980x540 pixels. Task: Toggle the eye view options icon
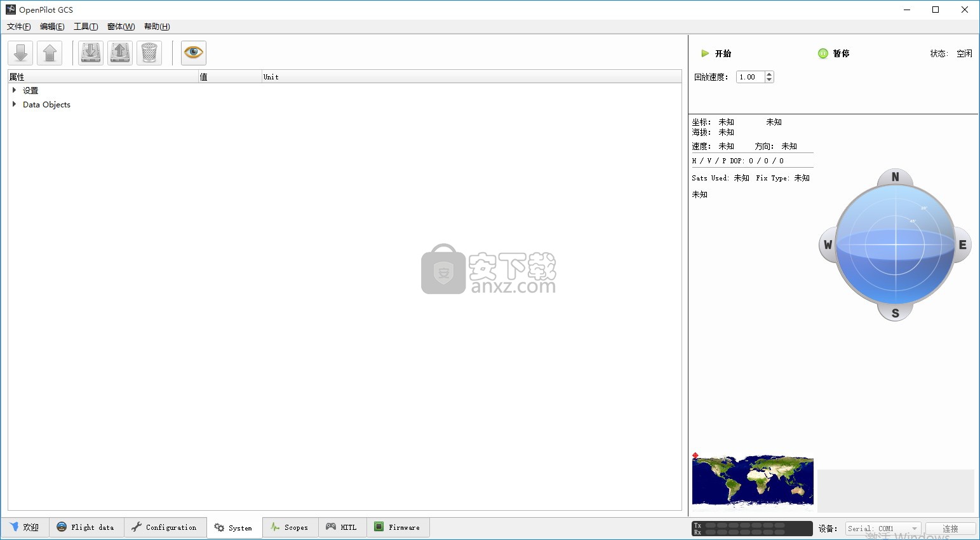pyautogui.click(x=194, y=53)
